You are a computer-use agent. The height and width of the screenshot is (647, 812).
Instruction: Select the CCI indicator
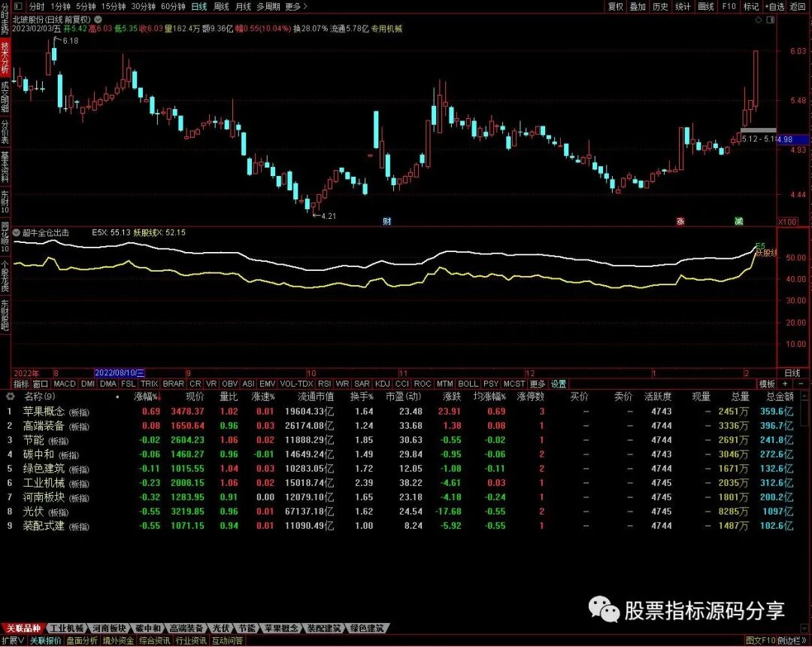click(x=401, y=384)
